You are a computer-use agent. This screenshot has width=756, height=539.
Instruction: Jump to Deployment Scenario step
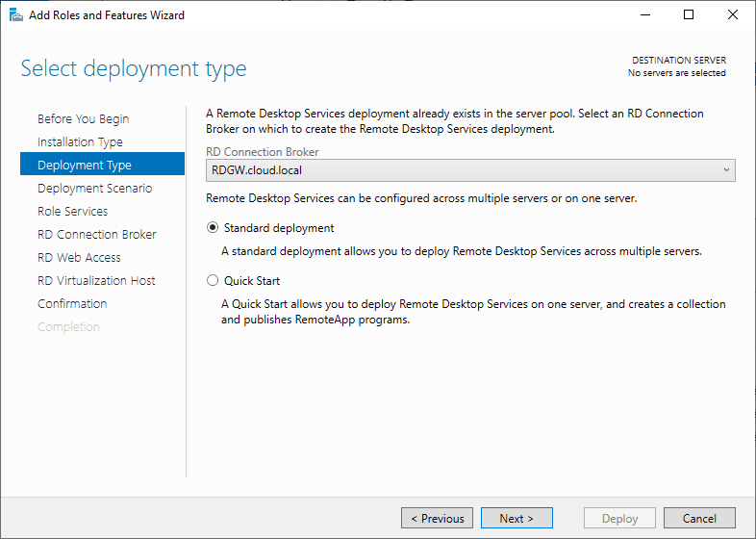pos(94,189)
